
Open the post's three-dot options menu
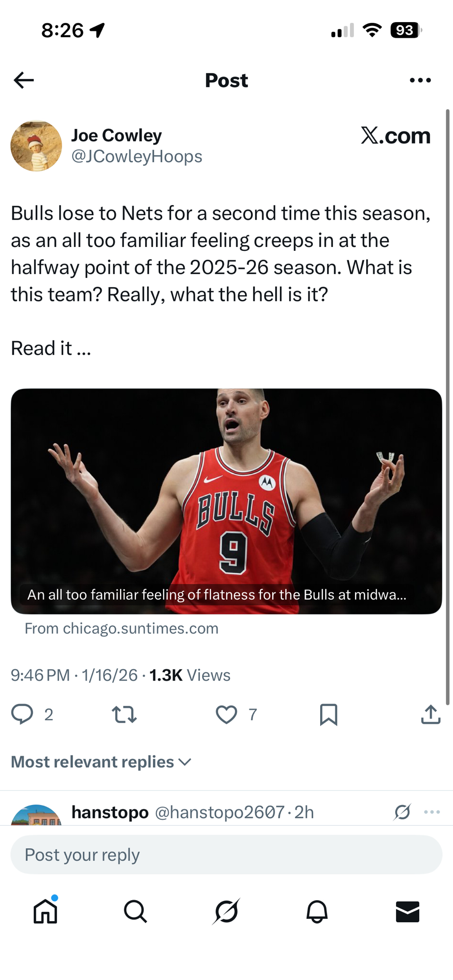[420, 80]
